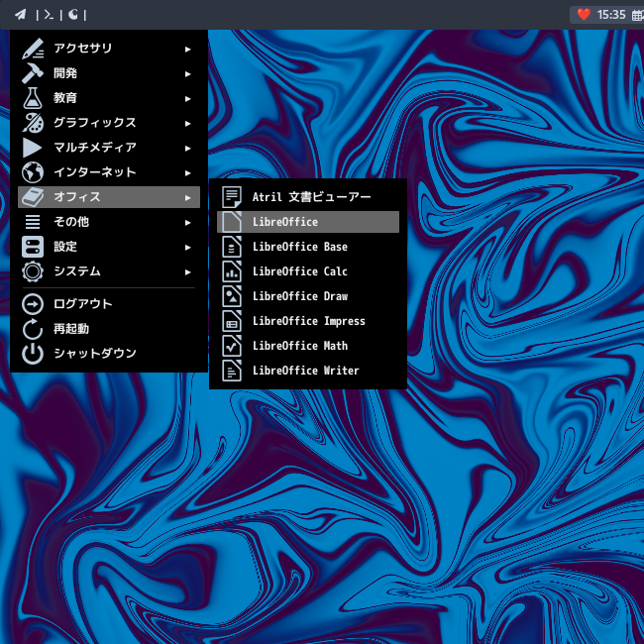Click the LibreOffice Writer text icon

click(x=232, y=371)
